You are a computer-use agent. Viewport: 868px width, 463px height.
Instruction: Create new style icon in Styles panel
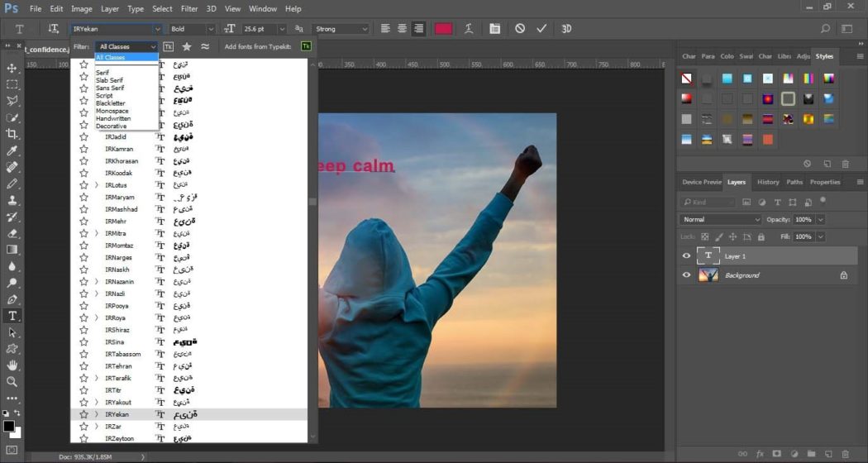tap(827, 164)
